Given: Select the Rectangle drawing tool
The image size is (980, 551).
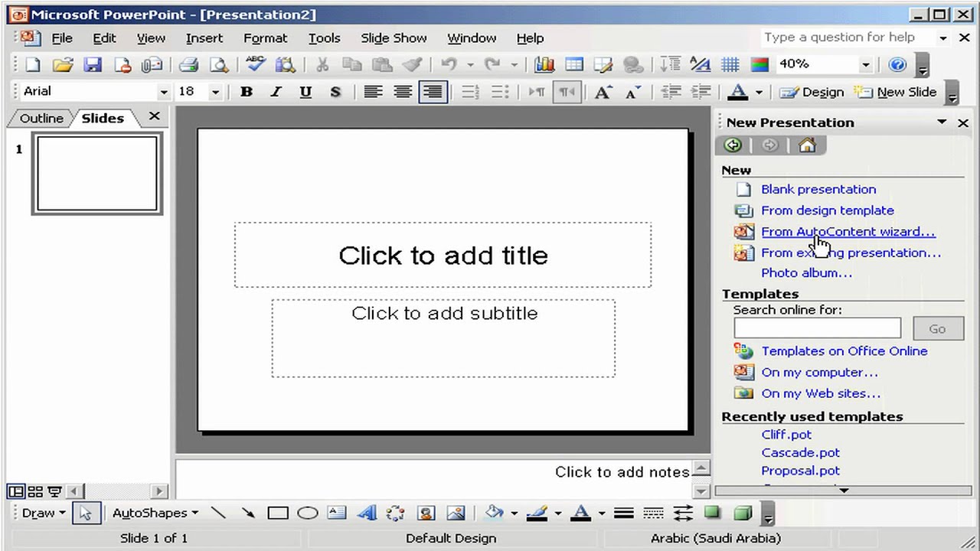Looking at the screenshot, I should 278,513.
